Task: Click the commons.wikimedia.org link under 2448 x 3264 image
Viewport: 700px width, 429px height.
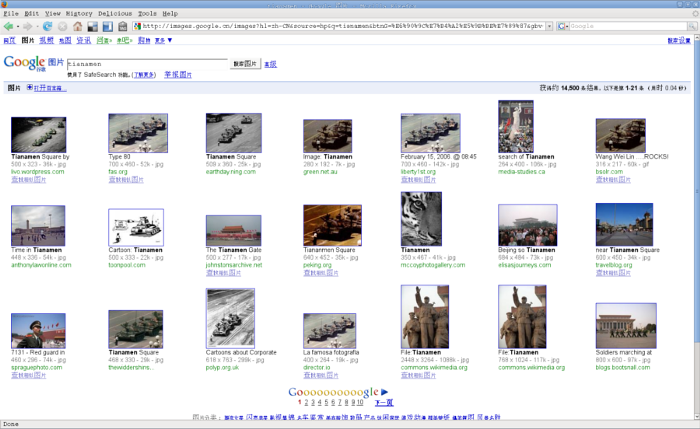Action: tap(434, 368)
